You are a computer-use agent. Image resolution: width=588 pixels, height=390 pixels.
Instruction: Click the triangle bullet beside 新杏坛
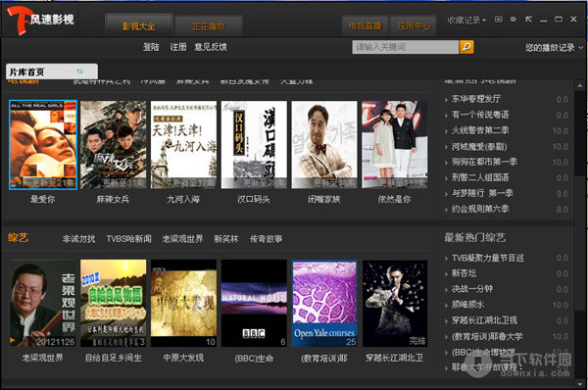pyautogui.click(x=446, y=273)
